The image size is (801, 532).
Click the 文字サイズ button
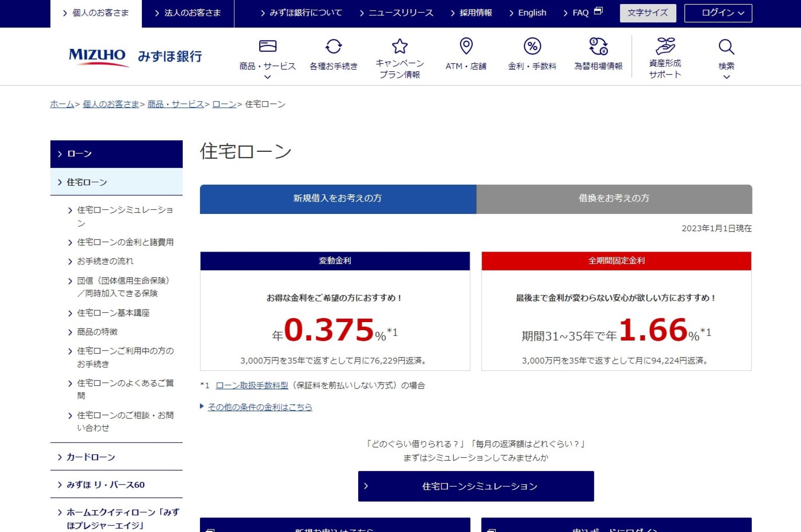click(648, 13)
